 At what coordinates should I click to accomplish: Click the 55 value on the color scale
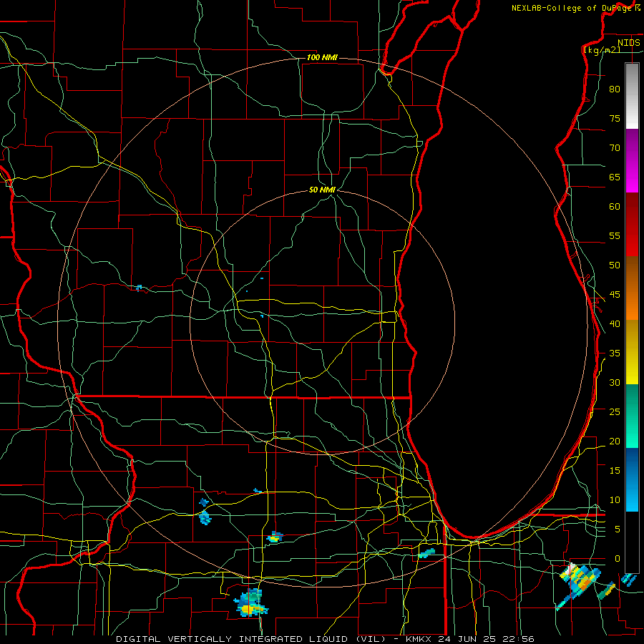[x=615, y=236]
